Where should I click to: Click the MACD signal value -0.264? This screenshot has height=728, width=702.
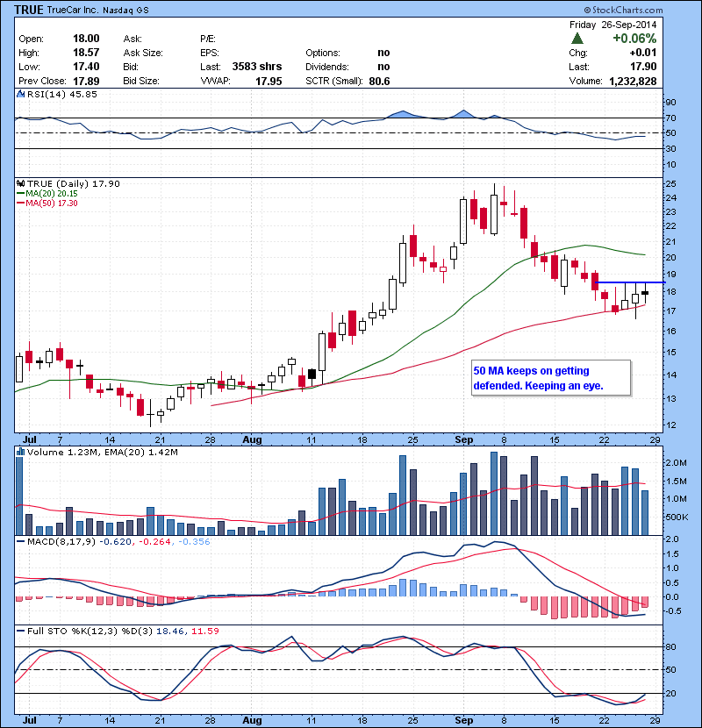coord(154,541)
